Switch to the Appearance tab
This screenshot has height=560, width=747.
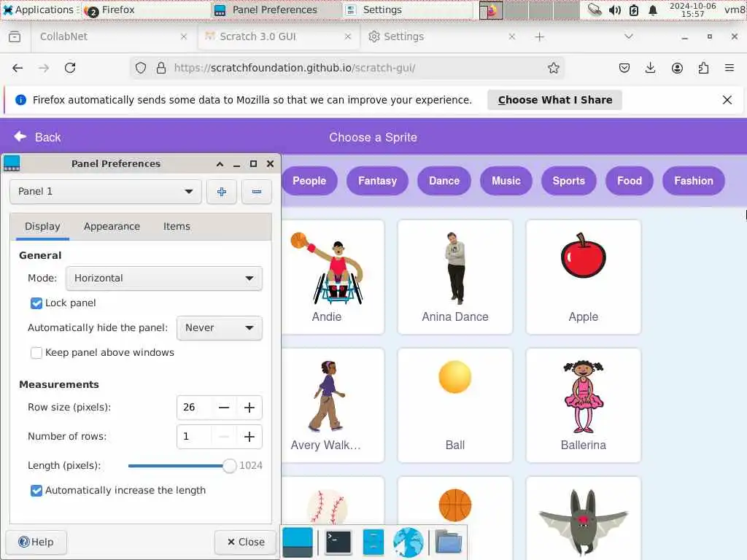[x=112, y=227]
